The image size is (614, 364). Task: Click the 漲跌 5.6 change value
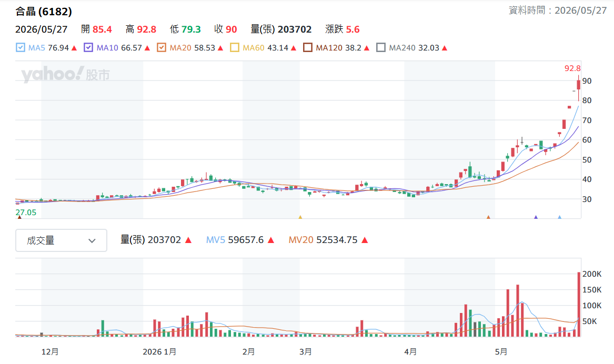coord(342,29)
